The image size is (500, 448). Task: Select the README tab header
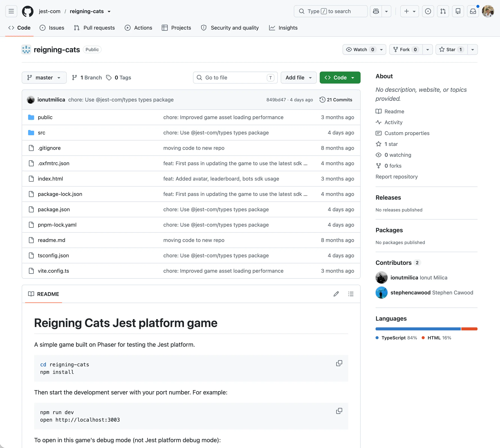(44, 294)
